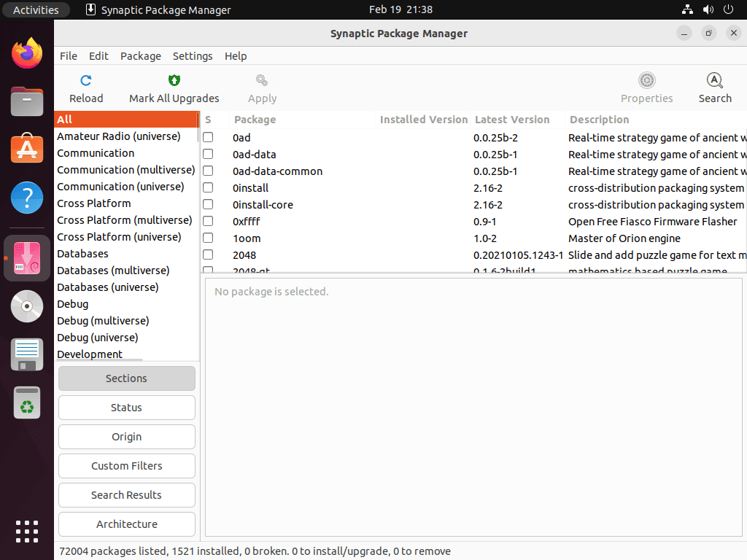Tick the 2048 package checkbox

click(x=207, y=254)
